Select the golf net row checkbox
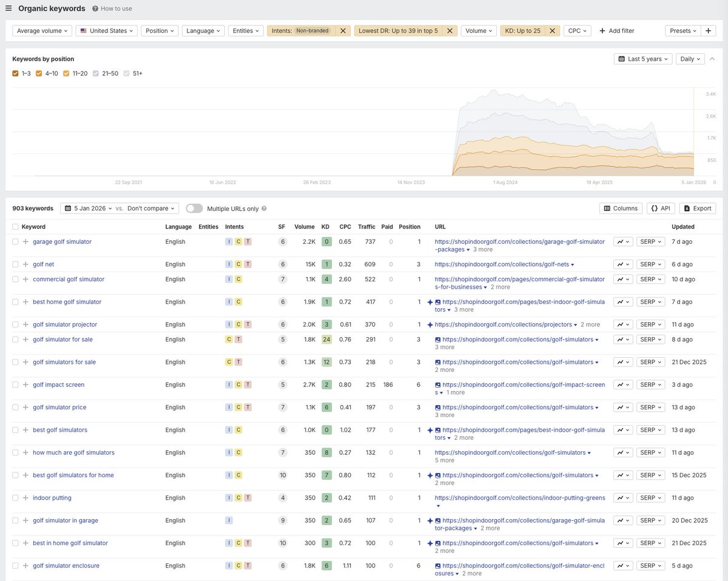This screenshot has width=728, height=581. click(x=15, y=264)
